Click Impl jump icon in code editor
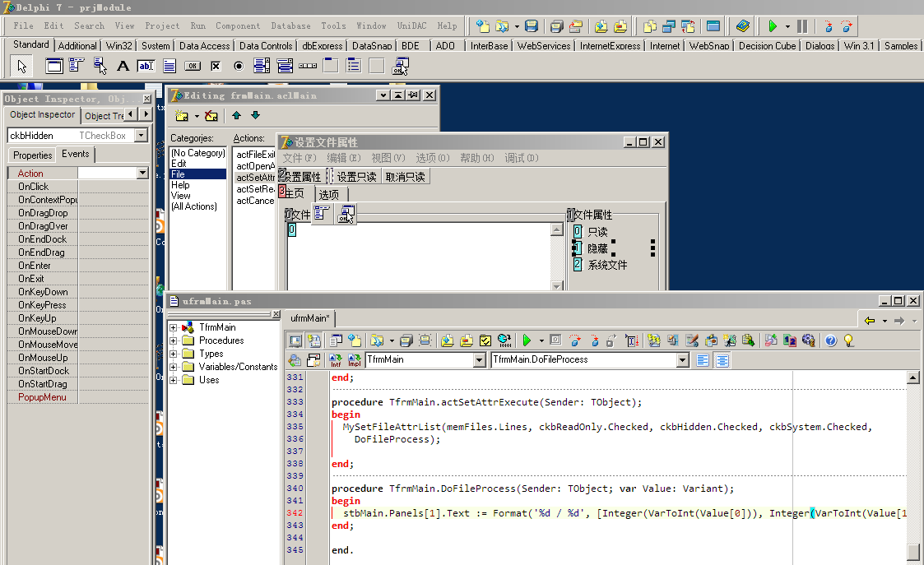Image resolution: width=924 pixels, height=565 pixels. (354, 360)
